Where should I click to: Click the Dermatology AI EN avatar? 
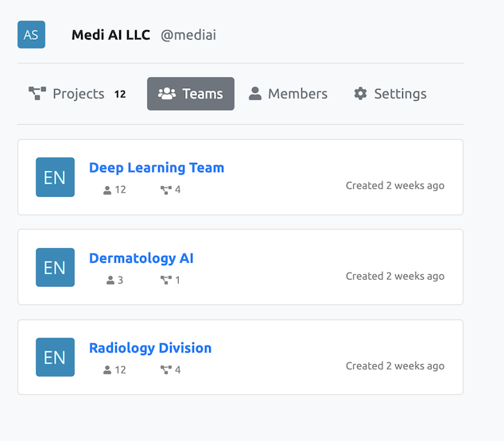pyautogui.click(x=56, y=267)
